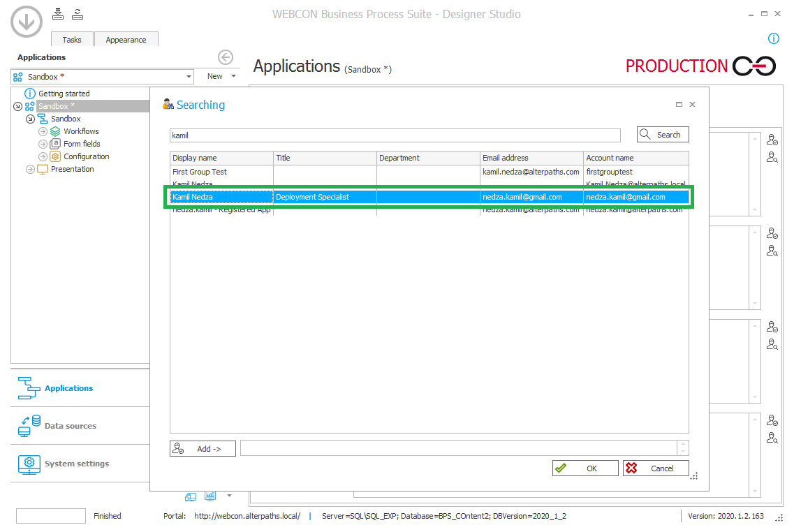Click the Workflows icon under Sandbox
794x532 pixels.
[55, 131]
